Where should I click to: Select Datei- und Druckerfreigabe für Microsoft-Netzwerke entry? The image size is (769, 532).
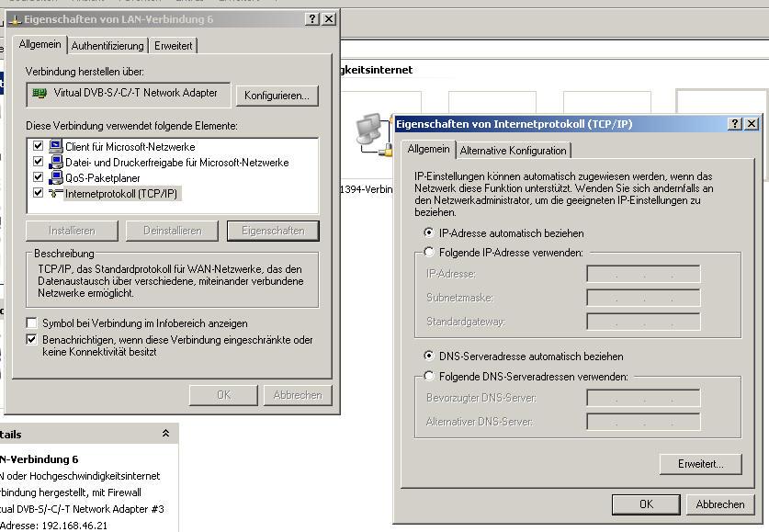point(177,163)
